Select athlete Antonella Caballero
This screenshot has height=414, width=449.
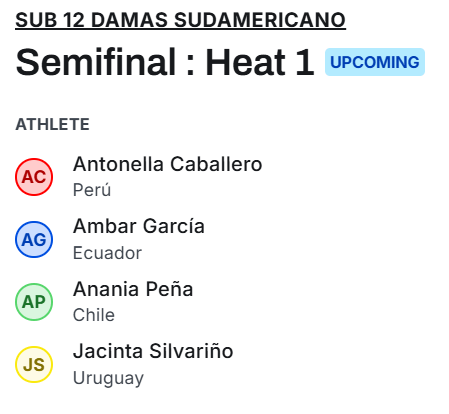pyautogui.click(x=167, y=164)
